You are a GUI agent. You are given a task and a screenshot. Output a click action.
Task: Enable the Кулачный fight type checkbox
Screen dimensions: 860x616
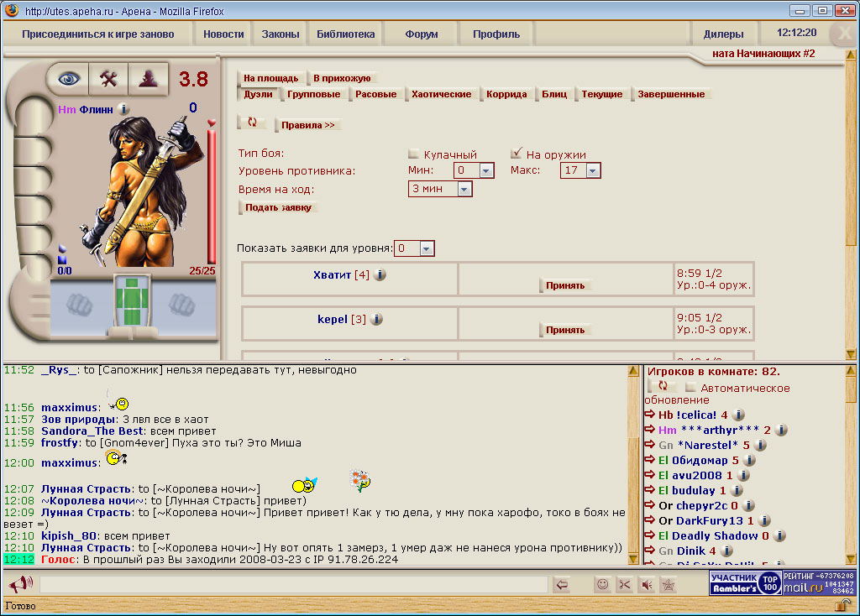tap(413, 154)
